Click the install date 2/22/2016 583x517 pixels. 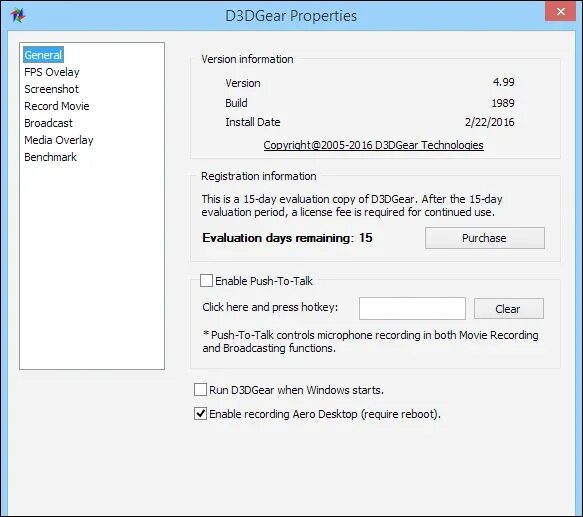click(489, 122)
